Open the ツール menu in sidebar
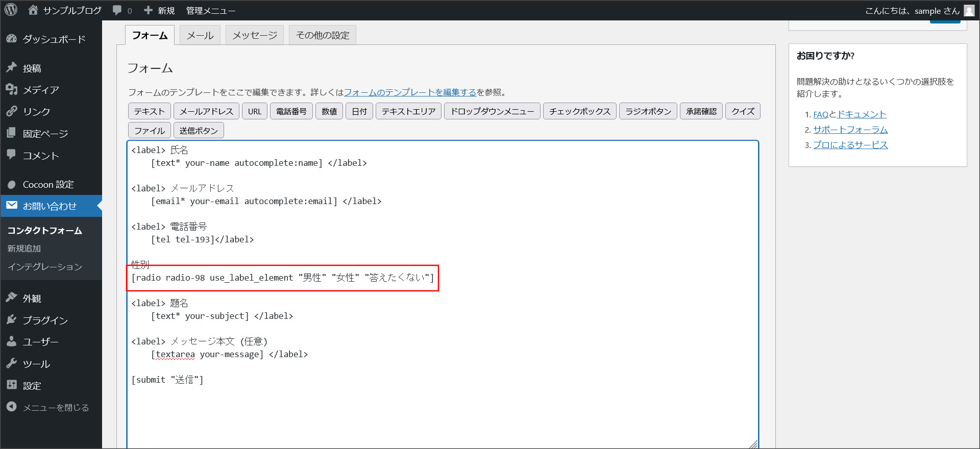980x449 pixels. (x=36, y=364)
